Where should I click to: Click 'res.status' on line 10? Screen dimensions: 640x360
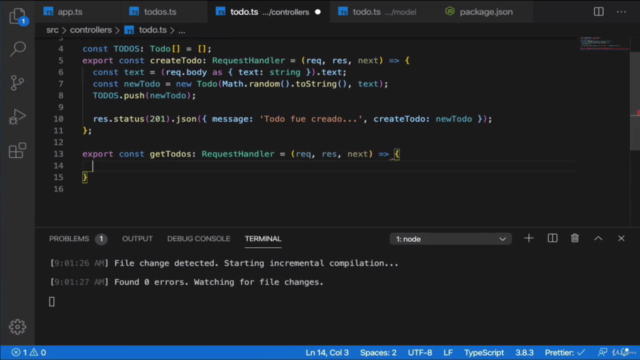pyautogui.click(x=119, y=119)
